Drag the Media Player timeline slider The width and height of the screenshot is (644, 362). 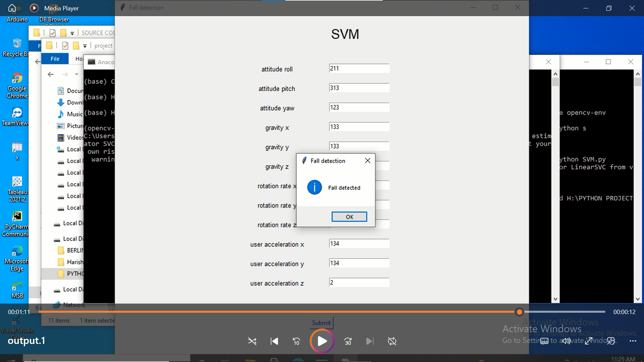click(520, 312)
